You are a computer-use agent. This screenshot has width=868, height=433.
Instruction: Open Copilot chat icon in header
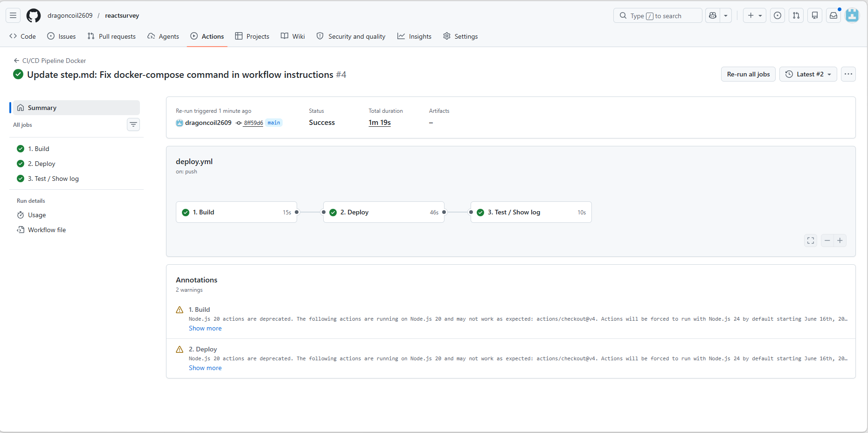pos(713,15)
